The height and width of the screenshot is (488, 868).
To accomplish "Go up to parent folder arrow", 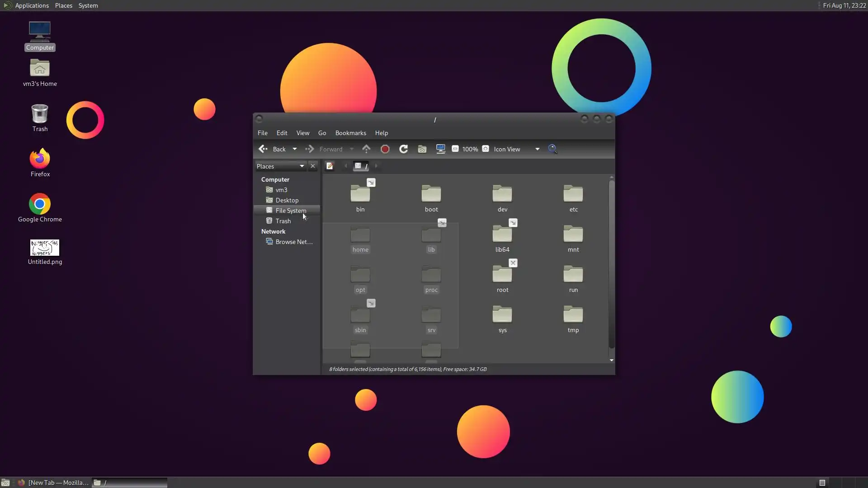I will [366, 149].
